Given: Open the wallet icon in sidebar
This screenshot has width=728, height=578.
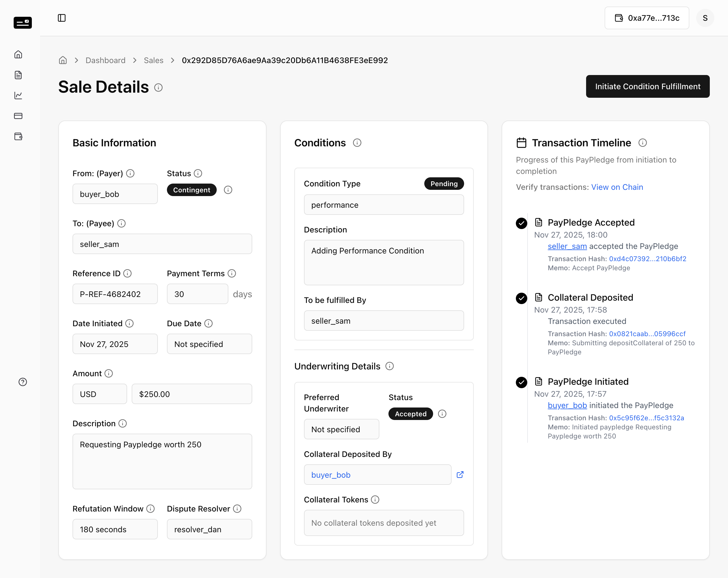Looking at the screenshot, I should (x=18, y=136).
